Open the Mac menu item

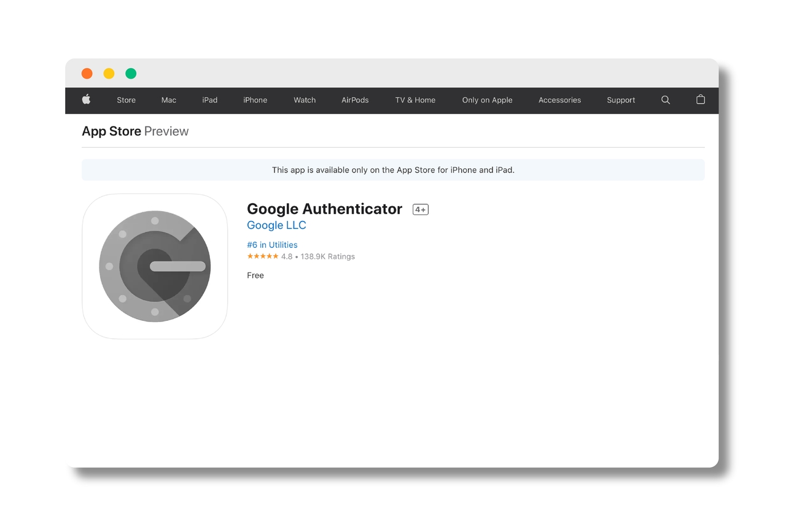(169, 100)
